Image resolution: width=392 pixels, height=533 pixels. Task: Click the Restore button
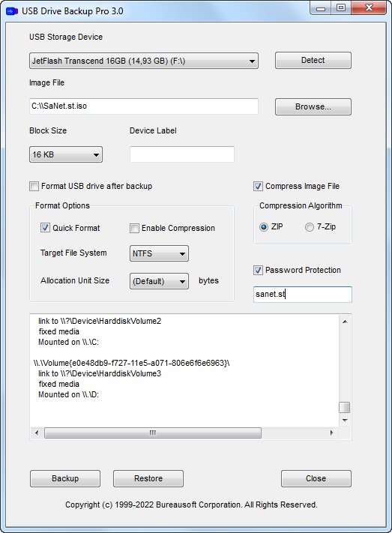[x=148, y=478]
